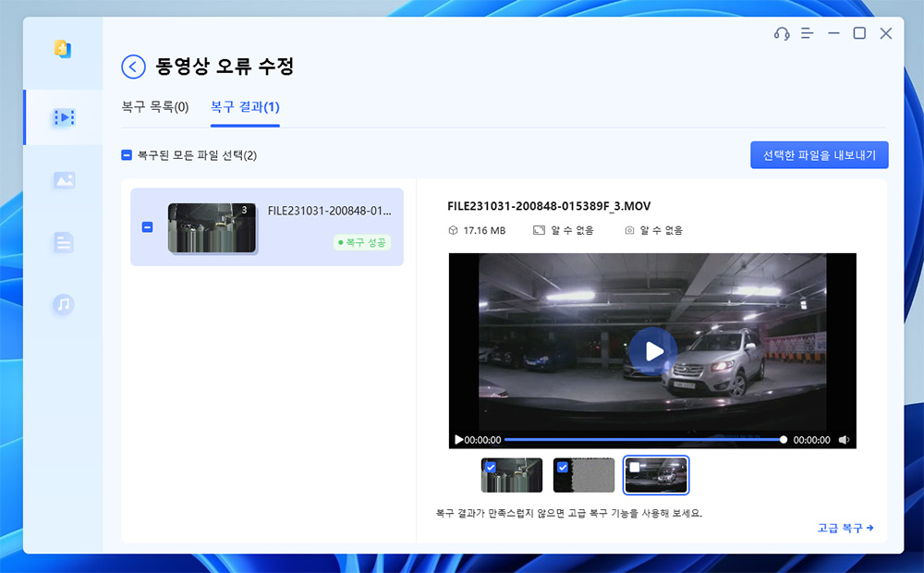Click the small play icon in the player bar
The height and width of the screenshot is (573, 924).
458,440
